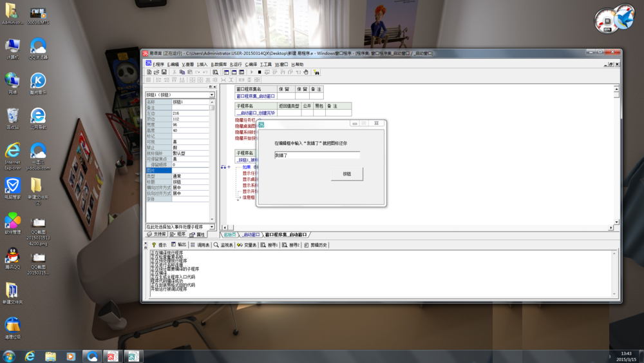Switch to the _启动窗口 editor tab
Image resolution: width=644 pixels, height=363 pixels.
tap(251, 235)
